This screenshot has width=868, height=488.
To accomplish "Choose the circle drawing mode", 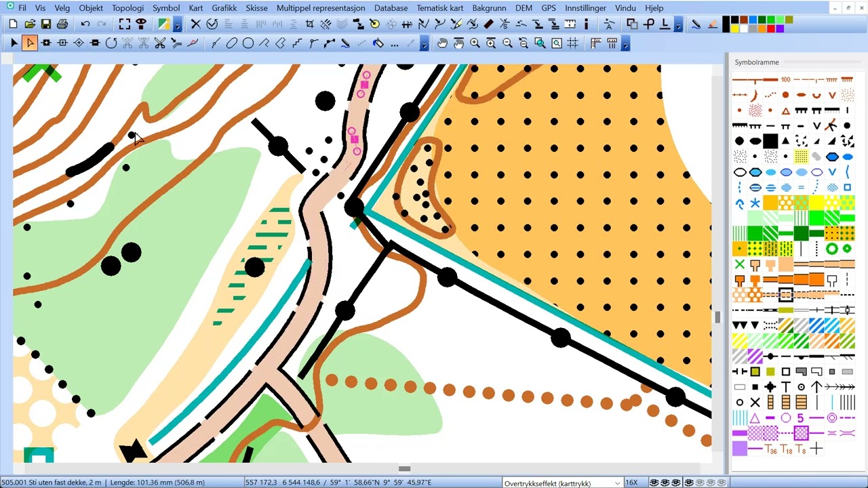I will pyautogui.click(x=248, y=43).
